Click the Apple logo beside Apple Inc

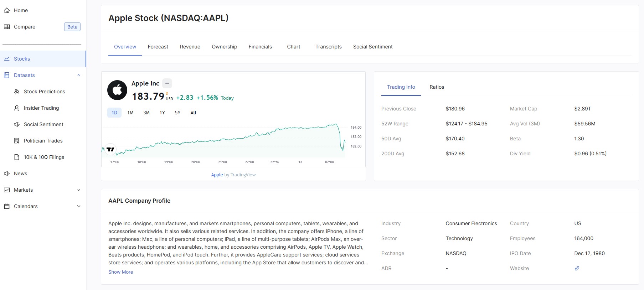tap(117, 90)
